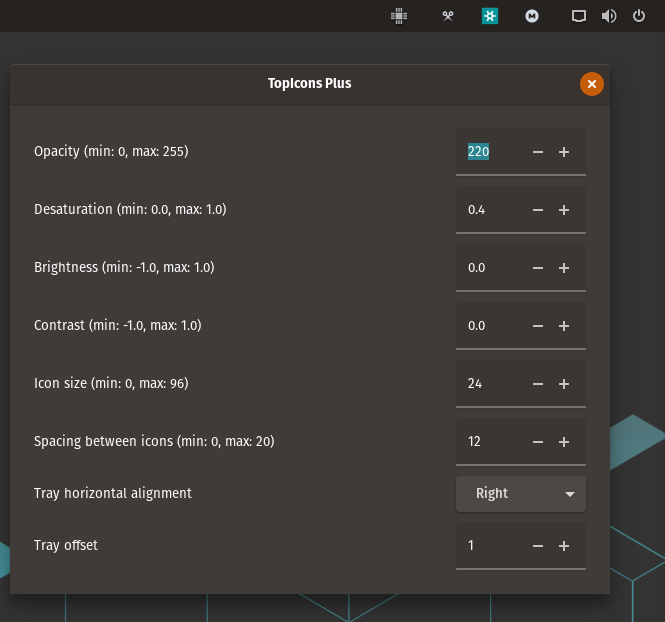Open the round M tray icon

point(533,16)
